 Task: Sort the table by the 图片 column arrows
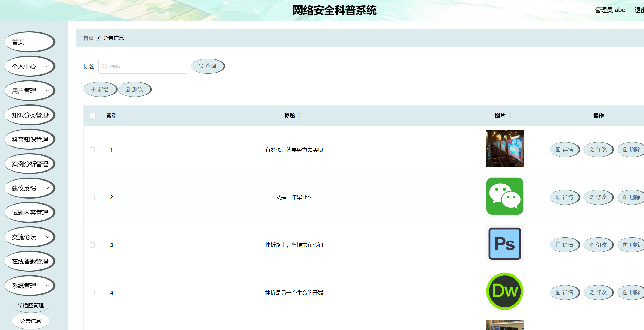(x=510, y=115)
